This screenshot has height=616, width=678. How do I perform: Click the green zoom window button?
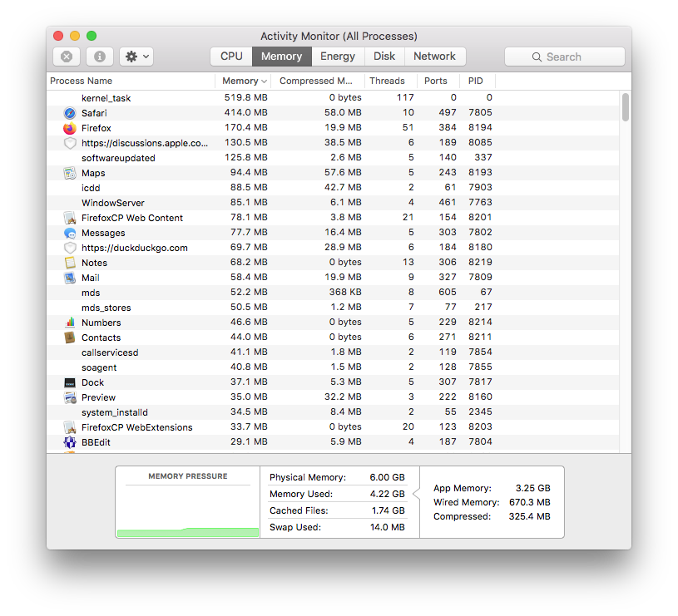tap(92, 36)
